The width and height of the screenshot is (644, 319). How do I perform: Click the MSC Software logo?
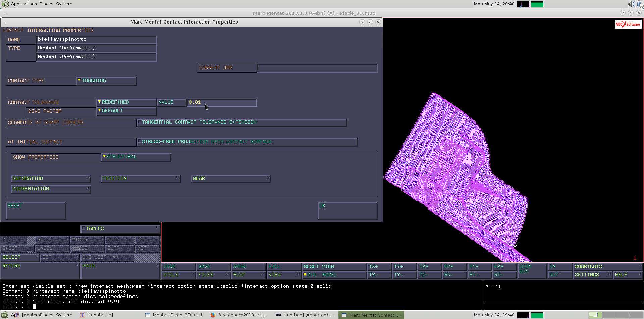pyautogui.click(x=628, y=24)
